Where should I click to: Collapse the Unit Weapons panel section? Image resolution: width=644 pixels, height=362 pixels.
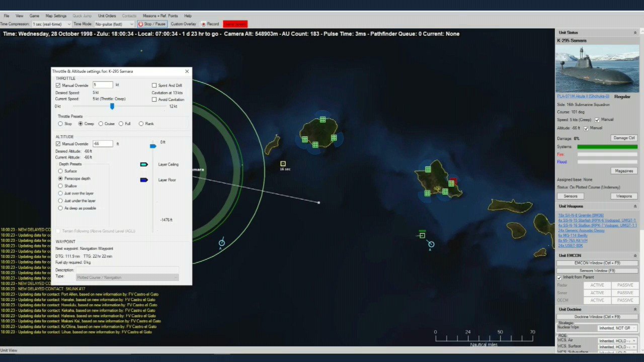click(x=635, y=206)
